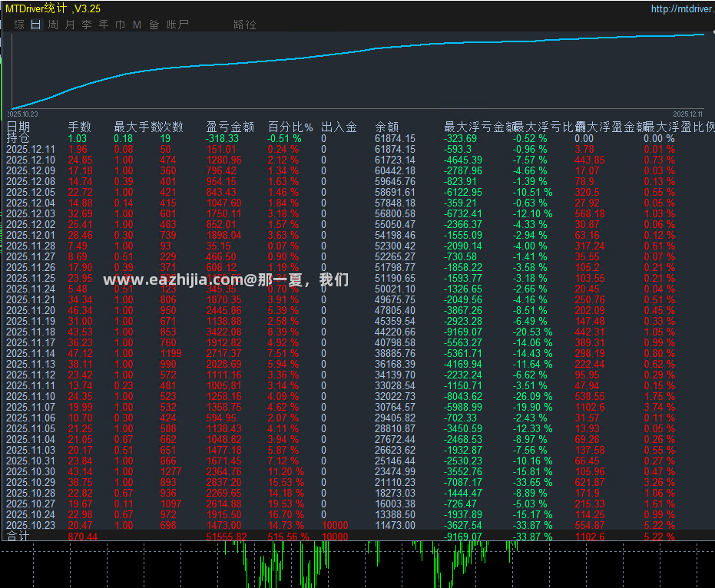Viewport: 715px width, 588px height.
Task: Switch to the 综 summary tab
Action: point(19,25)
